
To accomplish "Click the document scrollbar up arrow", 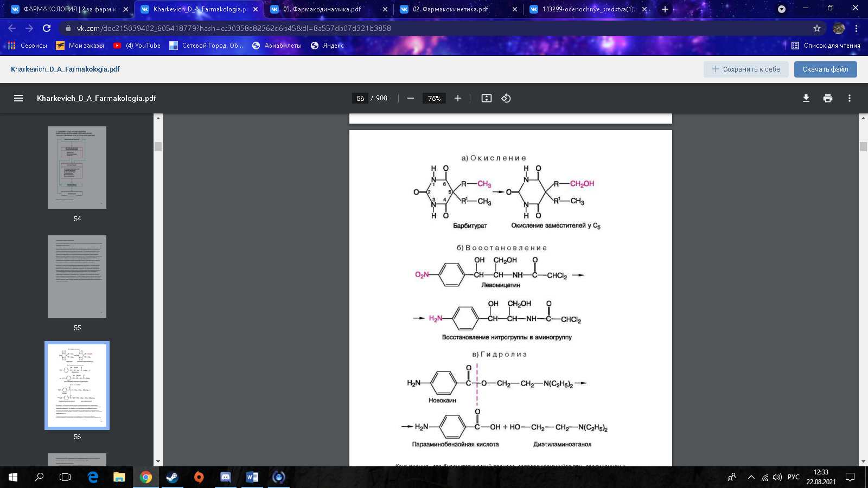I will (x=864, y=118).
